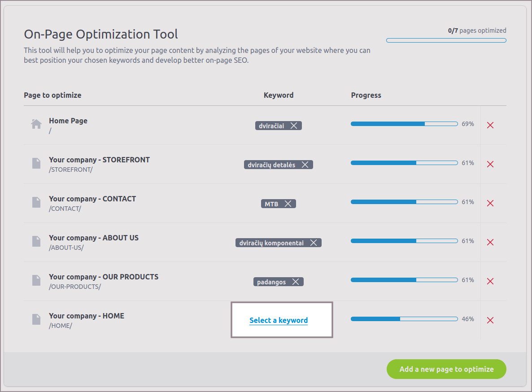532x392 pixels.
Task: Delete the ABOUT US page row
Action: click(490, 242)
